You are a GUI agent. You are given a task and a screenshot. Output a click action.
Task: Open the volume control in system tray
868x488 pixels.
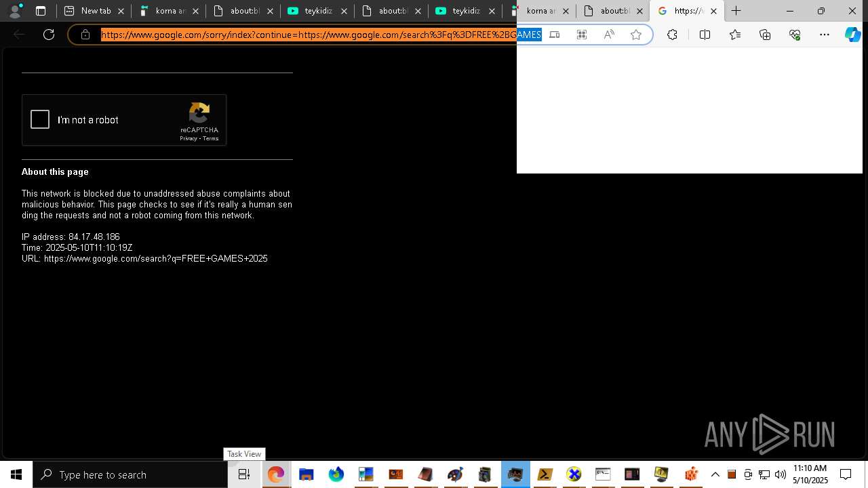780,474
